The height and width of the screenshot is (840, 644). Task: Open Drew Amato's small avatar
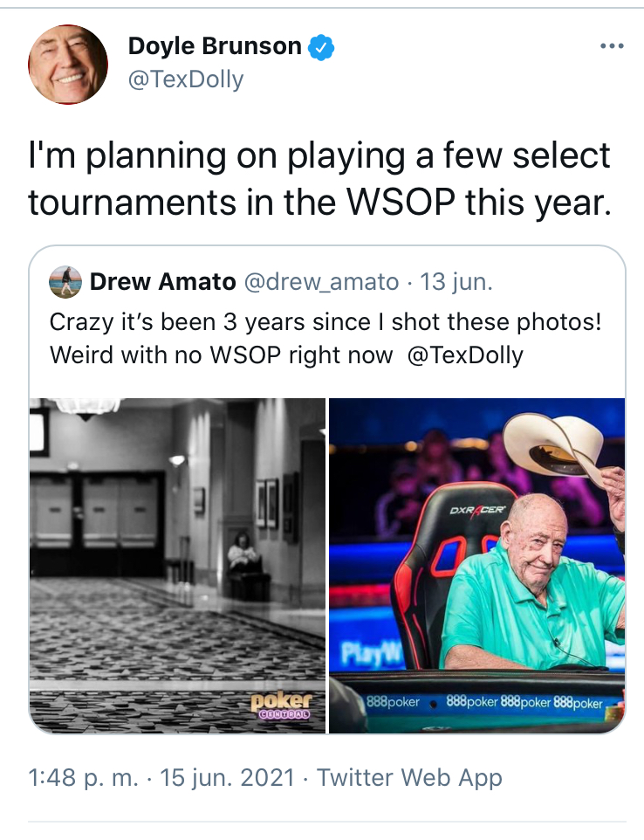click(x=65, y=282)
